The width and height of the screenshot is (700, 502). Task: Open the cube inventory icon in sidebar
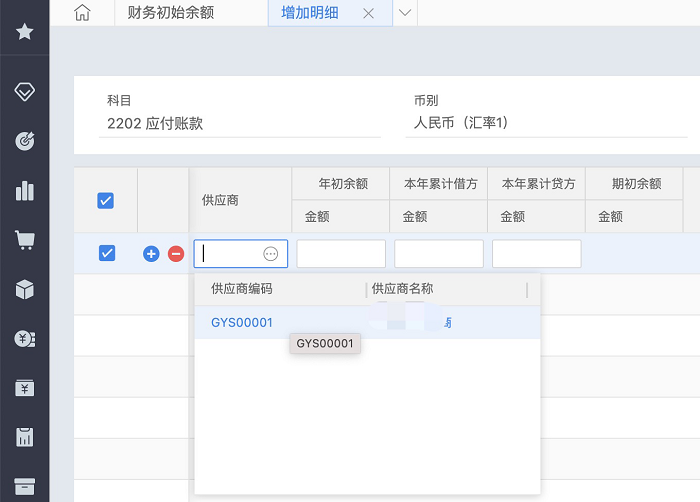point(24,289)
